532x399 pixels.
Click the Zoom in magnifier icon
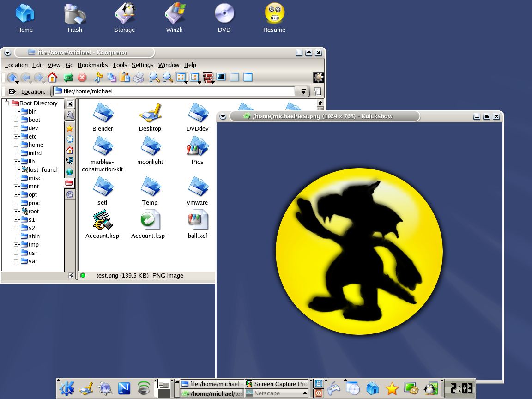(154, 78)
